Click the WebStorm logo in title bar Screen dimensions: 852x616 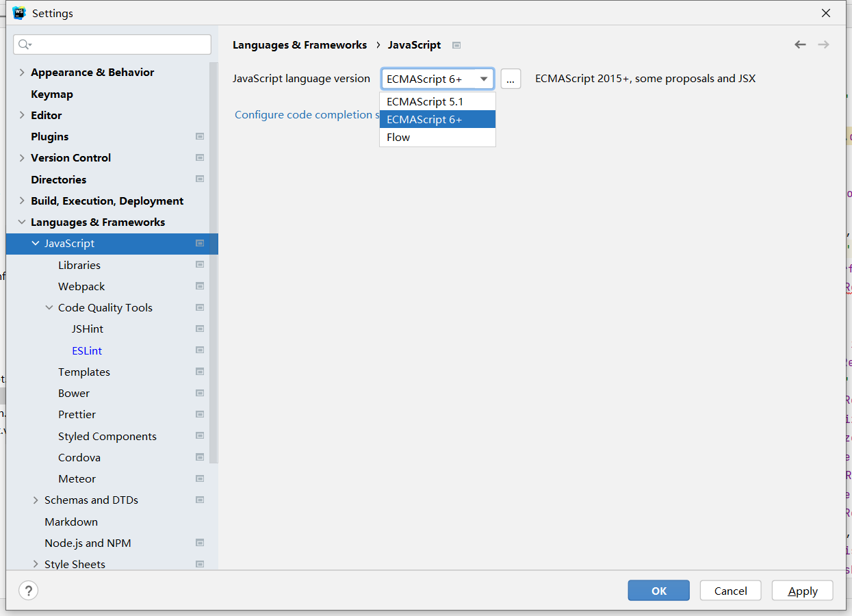19,13
